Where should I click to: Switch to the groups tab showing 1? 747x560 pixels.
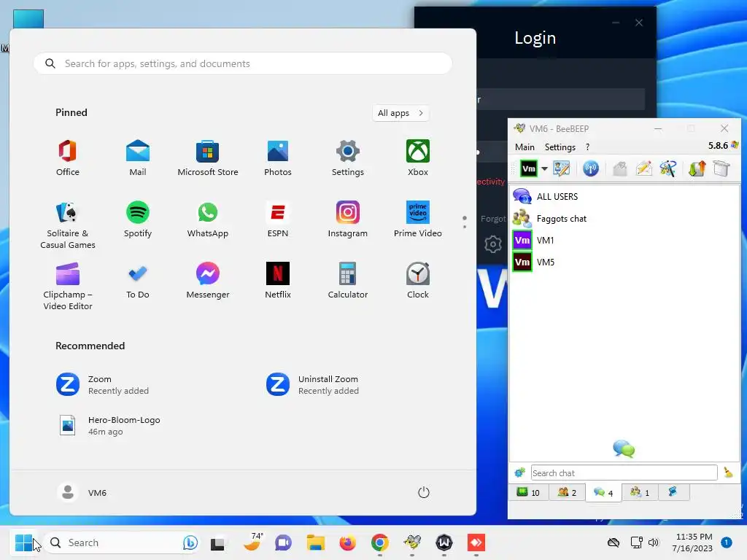(640, 492)
